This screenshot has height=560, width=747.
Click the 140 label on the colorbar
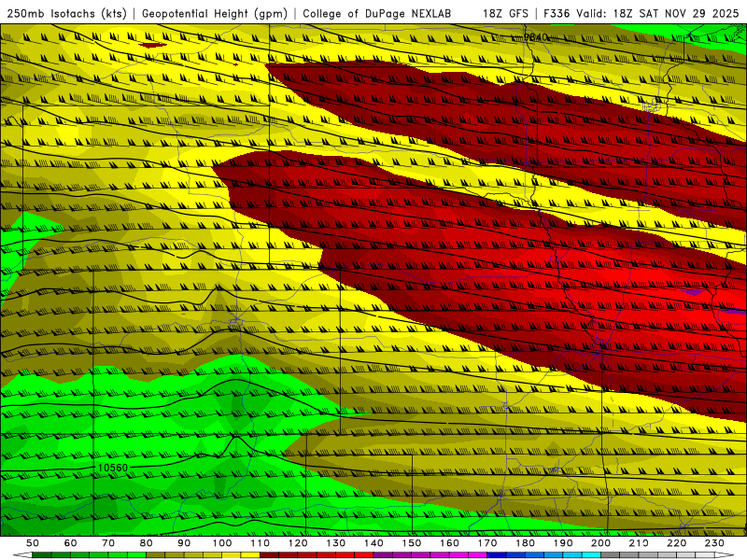374,543
